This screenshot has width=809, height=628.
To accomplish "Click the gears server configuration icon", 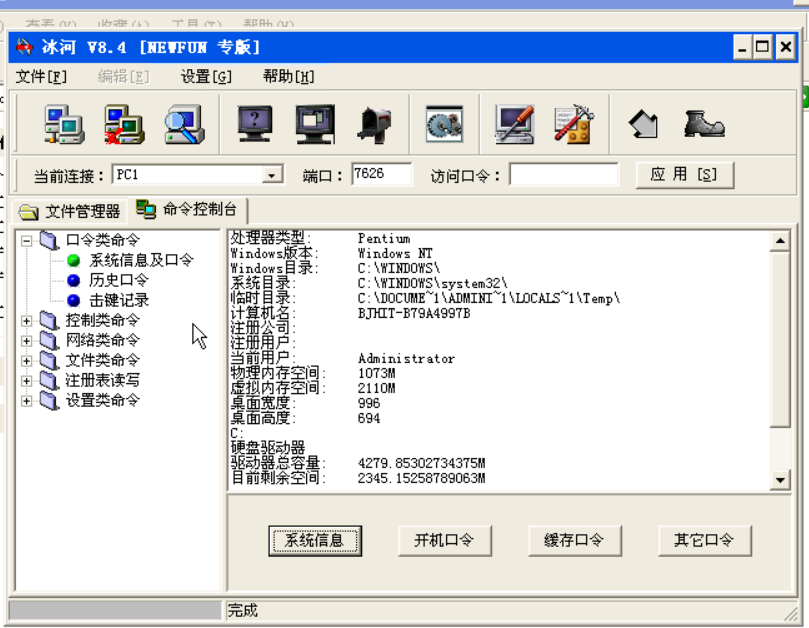I will (x=444, y=124).
